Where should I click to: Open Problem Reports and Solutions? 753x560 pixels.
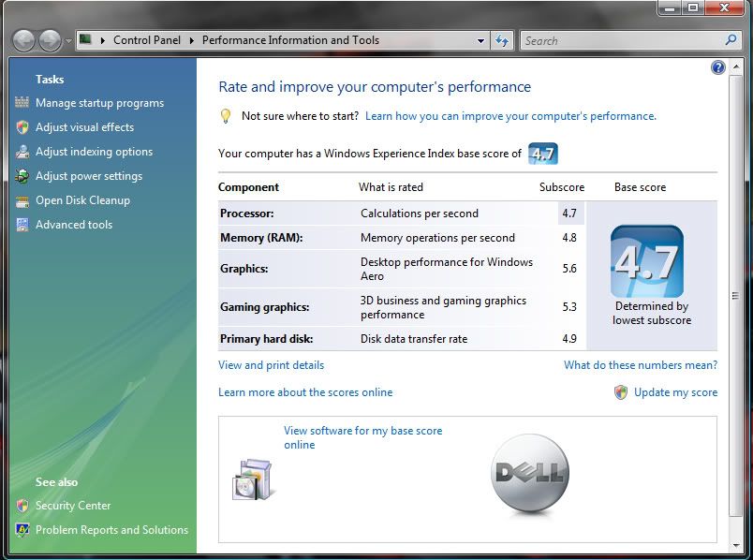point(111,530)
